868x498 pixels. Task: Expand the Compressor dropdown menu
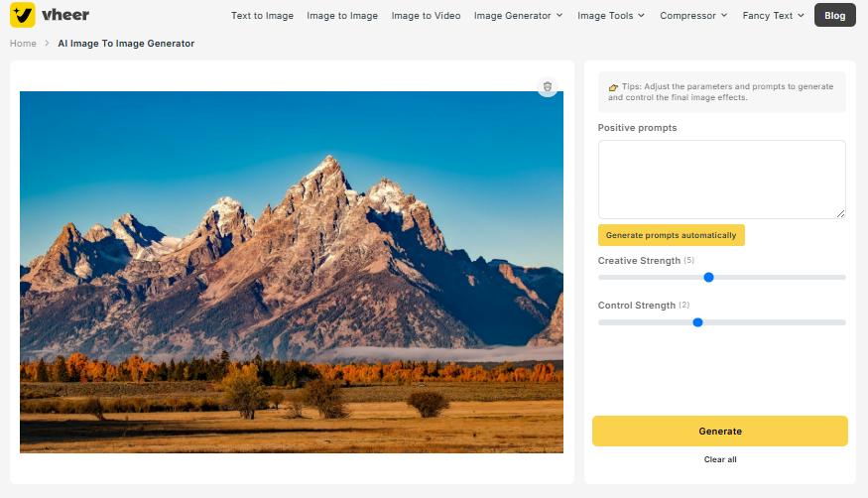point(693,16)
